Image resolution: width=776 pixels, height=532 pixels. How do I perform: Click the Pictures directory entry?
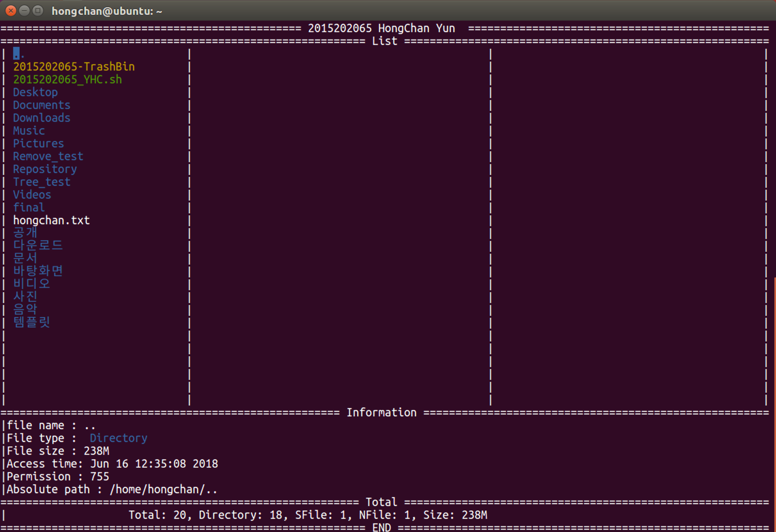tap(39, 143)
